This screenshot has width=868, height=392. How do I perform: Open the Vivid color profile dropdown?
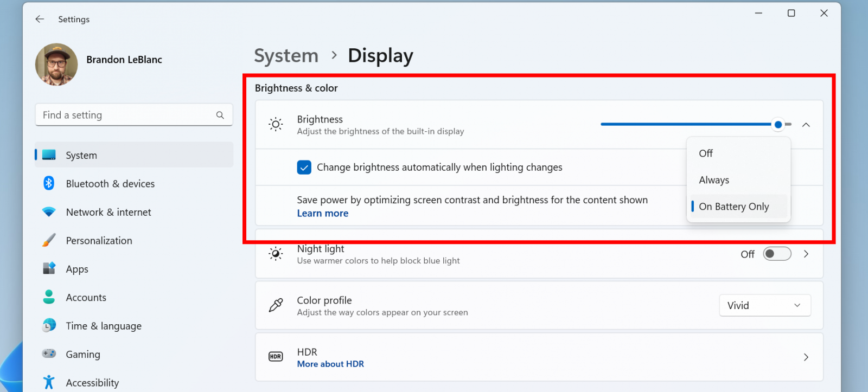pyautogui.click(x=765, y=305)
